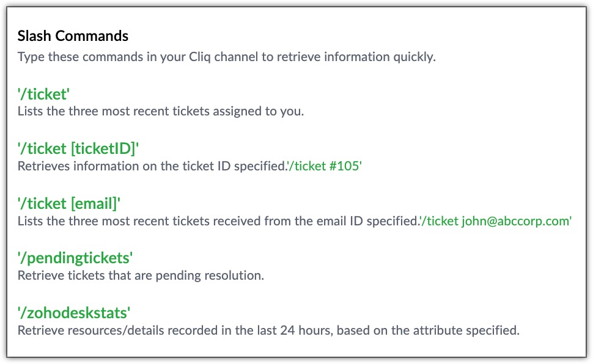Select the '/pendingtickets' command
This screenshot has width=593, height=364.
pyautogui.click(x=75, y=258)
